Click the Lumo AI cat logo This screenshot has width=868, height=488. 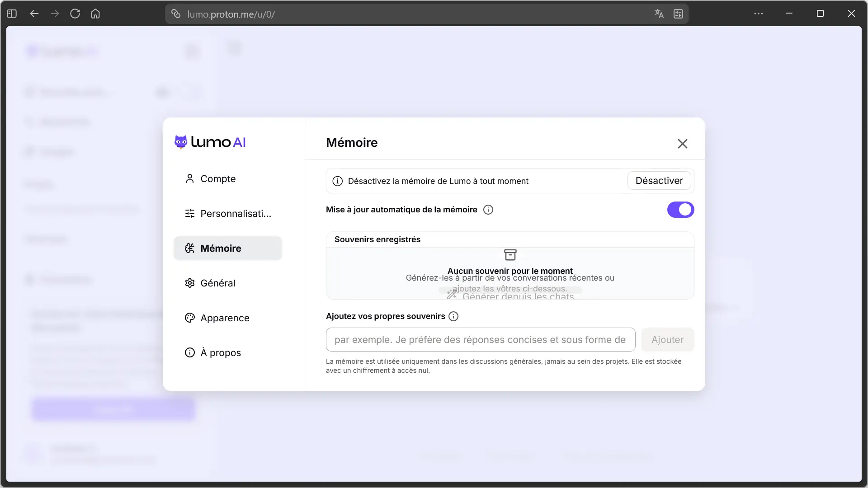click(181, 142)
